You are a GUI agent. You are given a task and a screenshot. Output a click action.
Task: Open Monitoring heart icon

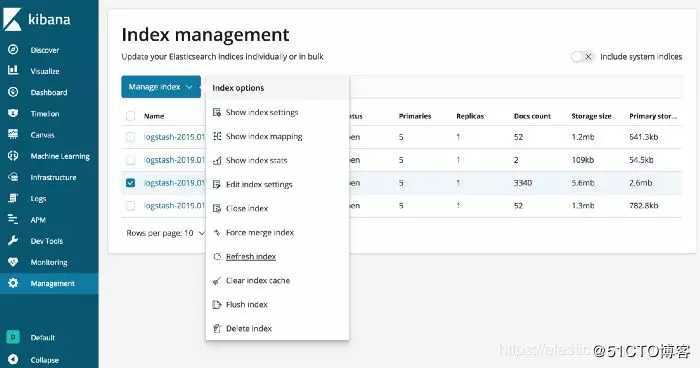click(13, 262)
